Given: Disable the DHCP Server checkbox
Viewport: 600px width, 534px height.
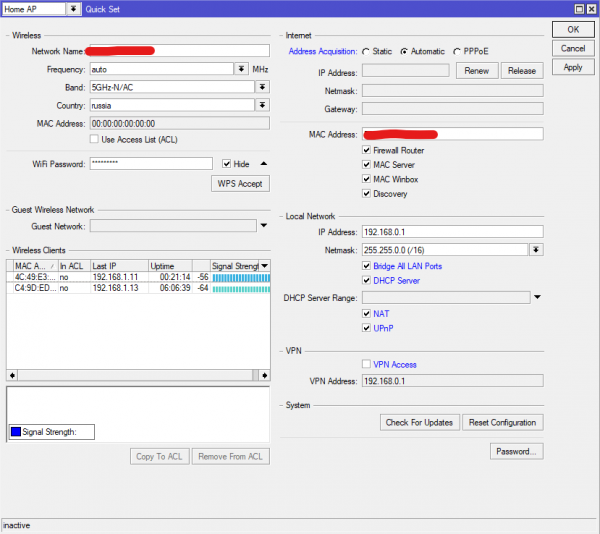Looking at the screenshot, I should 367,280.
